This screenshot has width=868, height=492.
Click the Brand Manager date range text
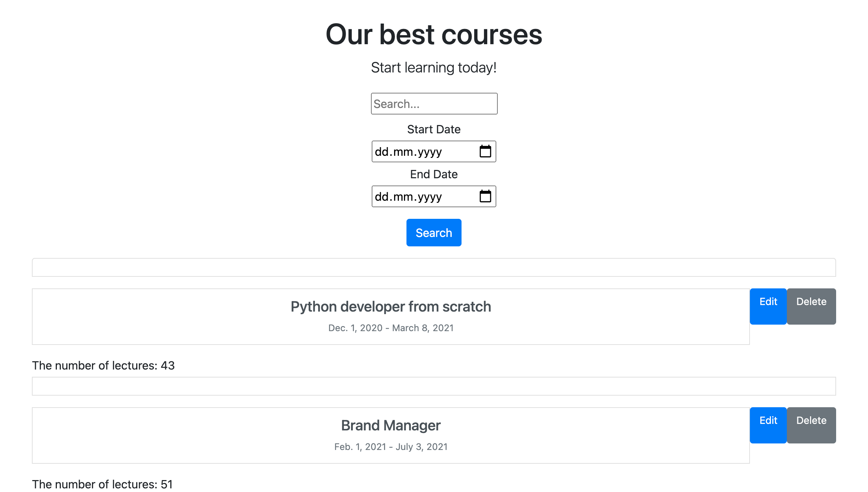[391, 447]
